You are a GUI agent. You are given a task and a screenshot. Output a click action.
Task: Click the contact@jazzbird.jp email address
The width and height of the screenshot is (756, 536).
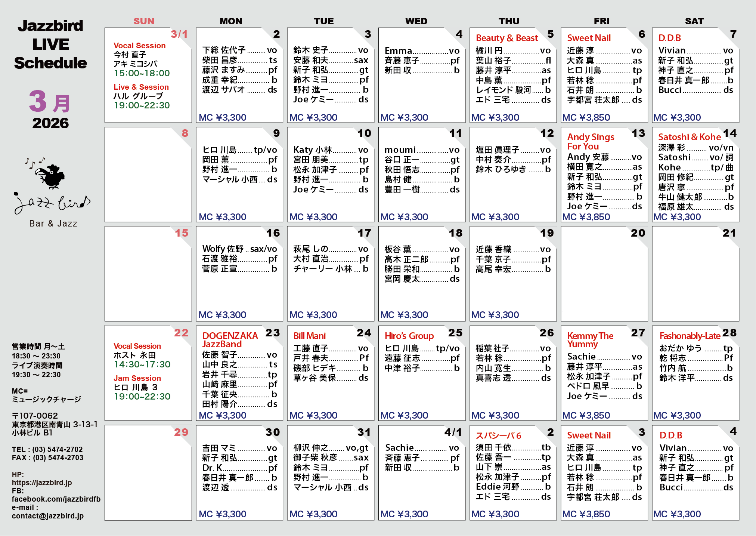click(47, 516)
